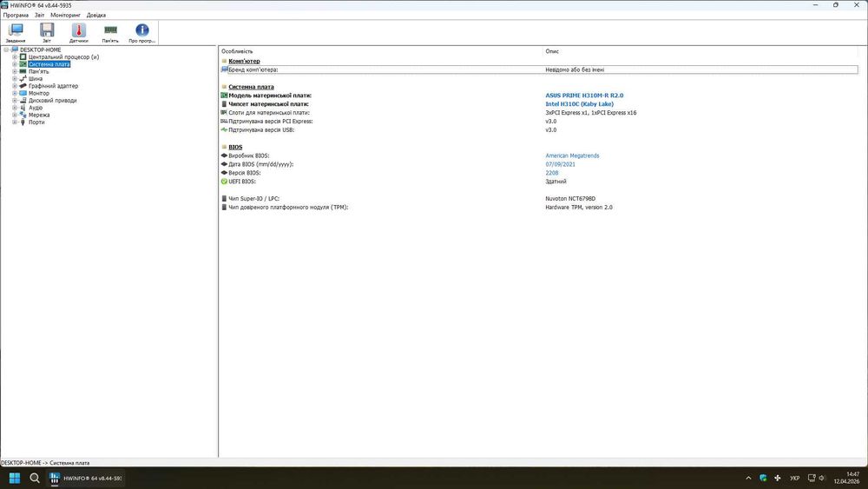Image resolution: width=868 pixels, height=489 pixels.
Task: Select the Виробник BIOS row
Action: click(x=539, y=155)
